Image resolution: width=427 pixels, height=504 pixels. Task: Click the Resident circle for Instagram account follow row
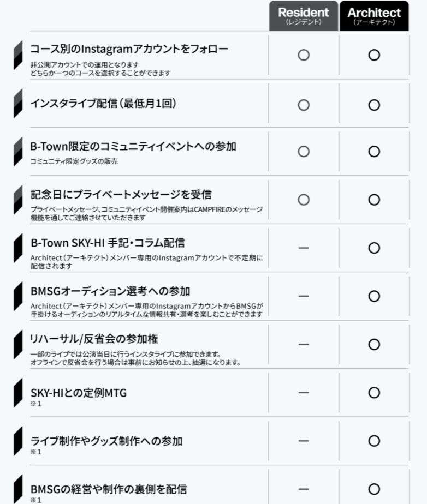pos(304,55)
